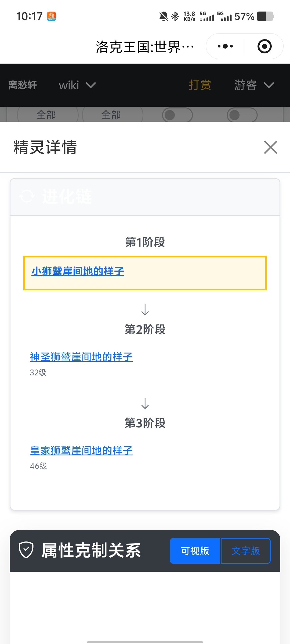The height and width of the screenshot is (644, 290).
Task: Tap the mini program close target icon
Action: pyautogui.click(x=264, y=46)
